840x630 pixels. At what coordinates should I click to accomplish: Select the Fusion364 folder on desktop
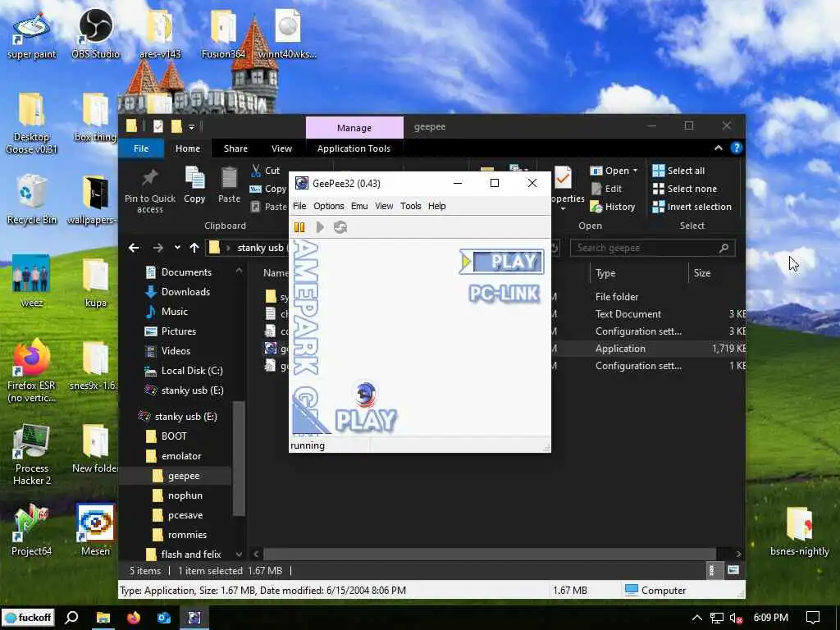coord(223,33)
